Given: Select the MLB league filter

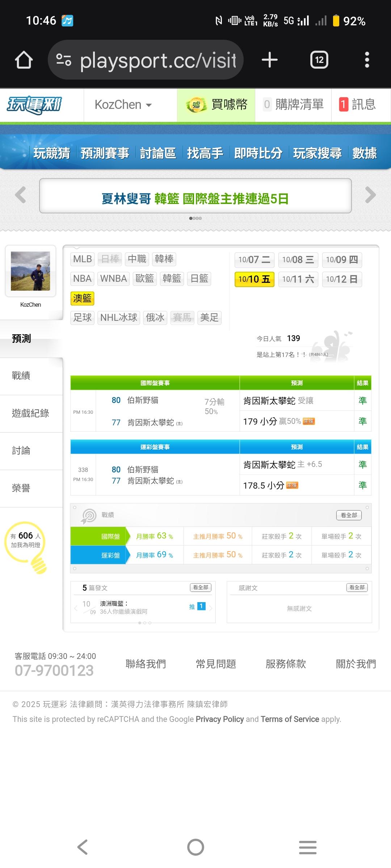Looking at the screenshot, I should (83, 259).
